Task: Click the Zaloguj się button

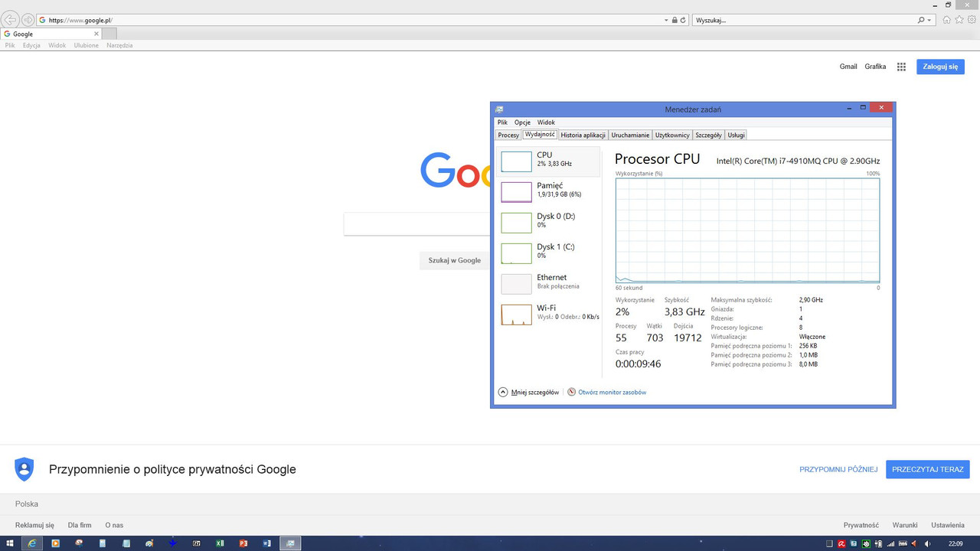Action: tap(940, 67)
